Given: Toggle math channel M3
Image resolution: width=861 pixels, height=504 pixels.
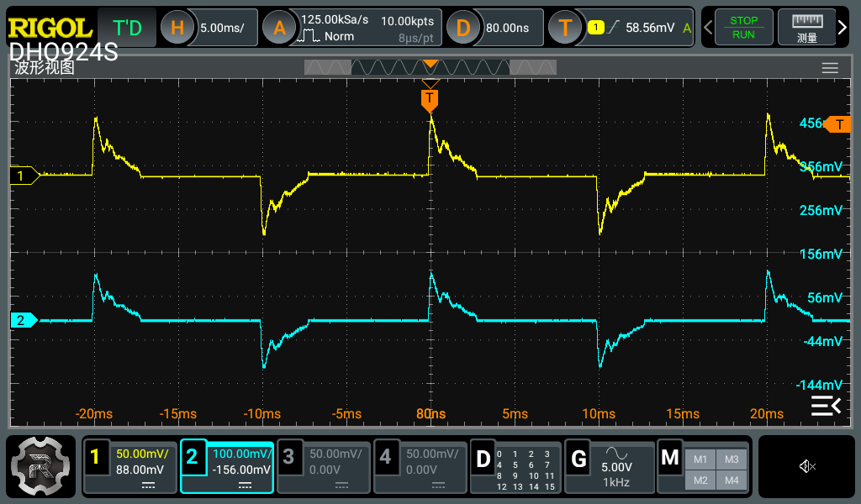Looking at the screenshot, I should (x=732, y=459).
